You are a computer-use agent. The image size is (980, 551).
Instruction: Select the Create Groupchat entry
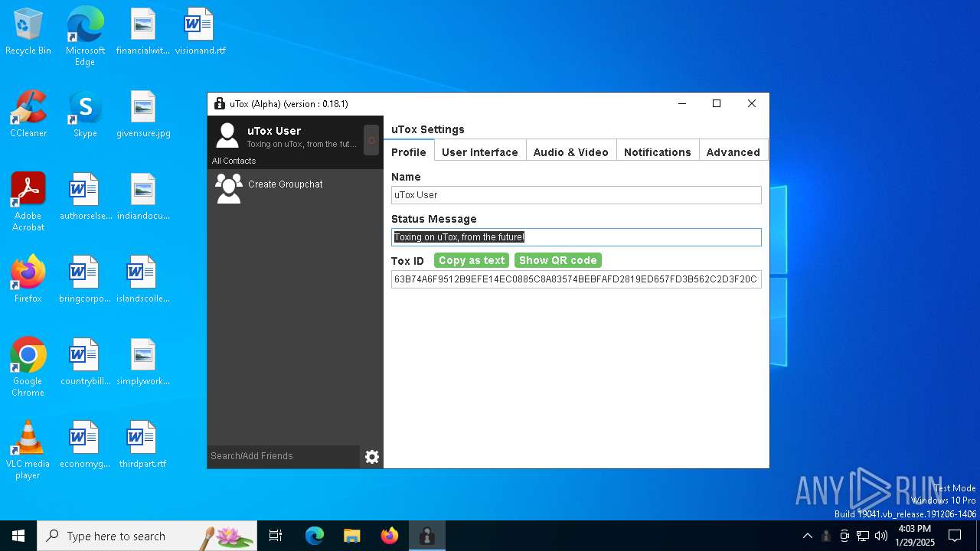tap(296, 188)
